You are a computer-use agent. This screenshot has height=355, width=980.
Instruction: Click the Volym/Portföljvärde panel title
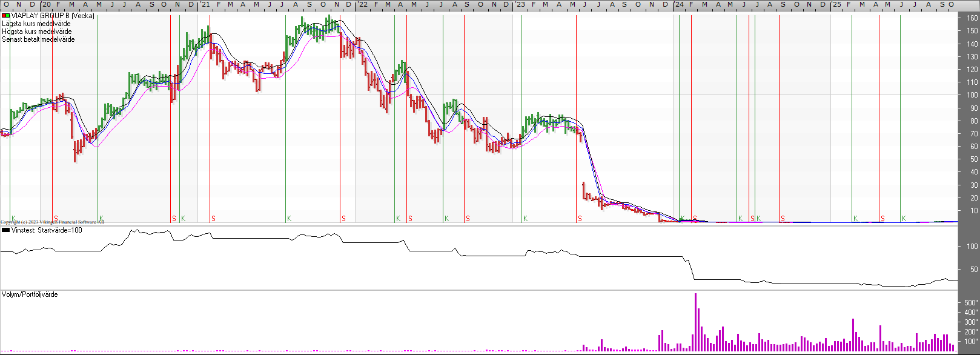coord(30,294)
